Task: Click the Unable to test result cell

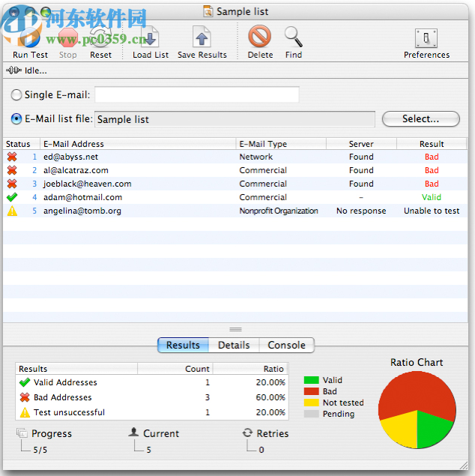Action: [432, 211]
